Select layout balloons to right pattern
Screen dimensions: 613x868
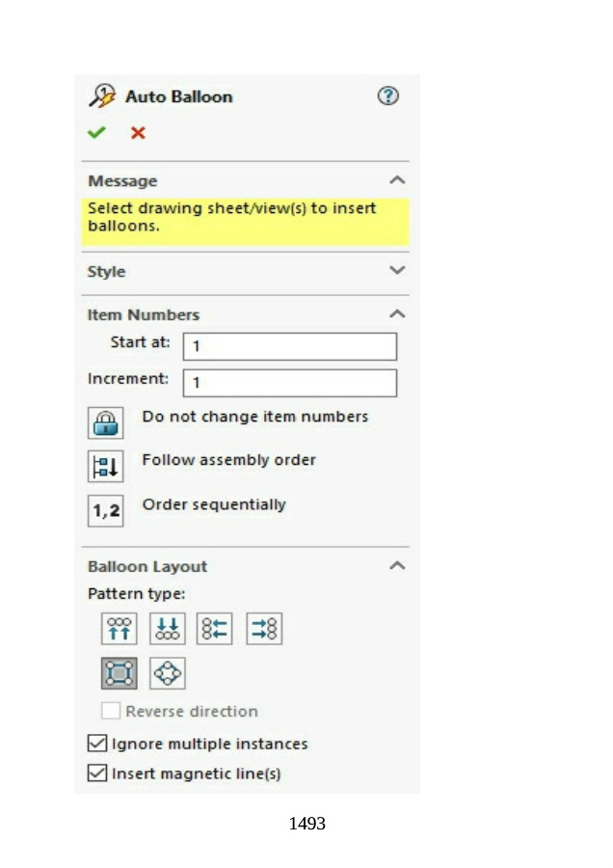click(x=264, y=629)
